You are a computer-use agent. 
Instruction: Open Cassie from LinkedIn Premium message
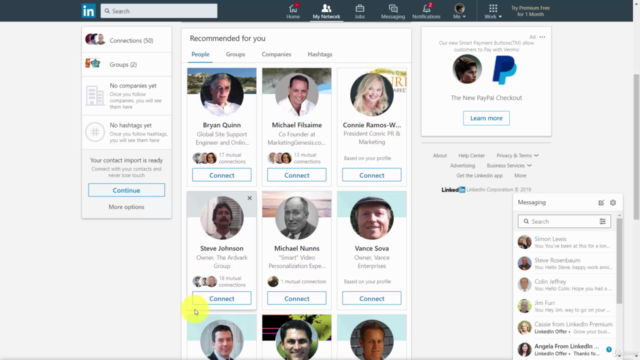pyautogui.click(x=565, y=327)
